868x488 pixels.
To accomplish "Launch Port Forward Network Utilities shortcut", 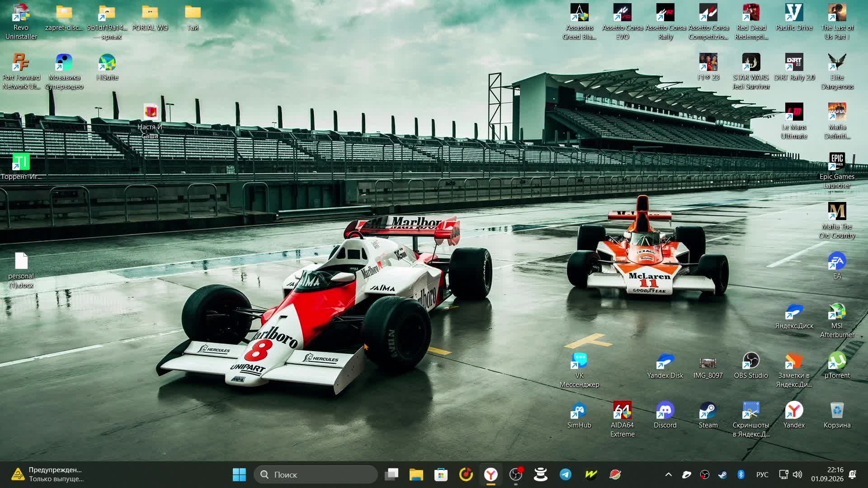I will coord(21,71).
